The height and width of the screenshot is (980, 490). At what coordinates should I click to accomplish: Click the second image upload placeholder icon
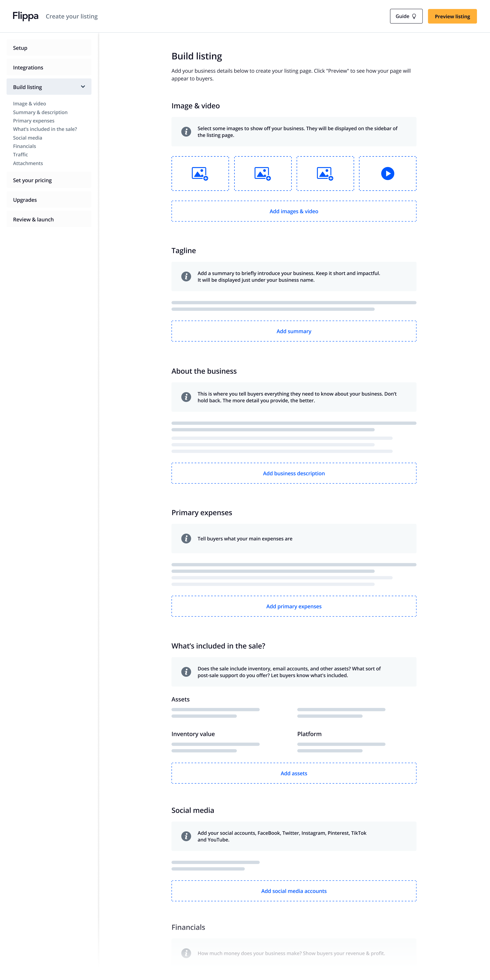click(262, 174)
